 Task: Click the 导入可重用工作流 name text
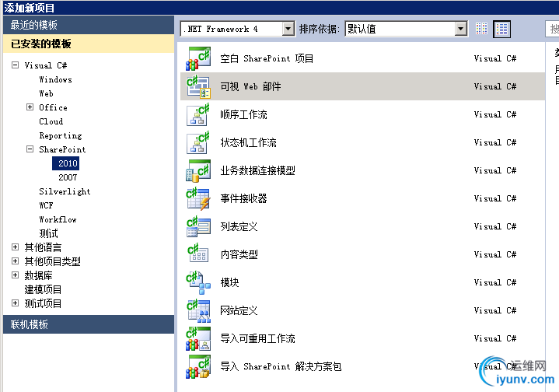[257, 338]
